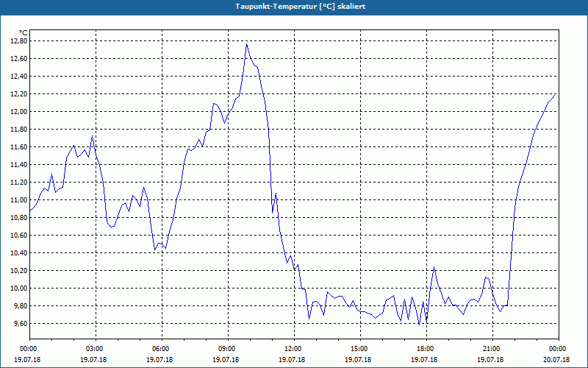The width and height of the screenshot is (588, 368).
Task: Select the 11,80 y-axis value
Action: pyautogui.click(x=19, y=130)
